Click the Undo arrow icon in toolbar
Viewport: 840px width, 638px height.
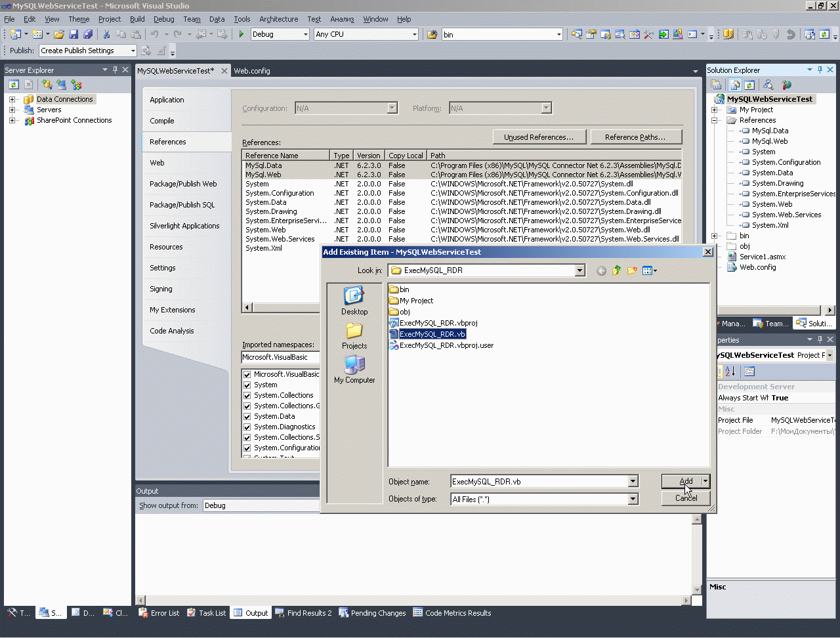pyautogui.click(x=154, y=34)
